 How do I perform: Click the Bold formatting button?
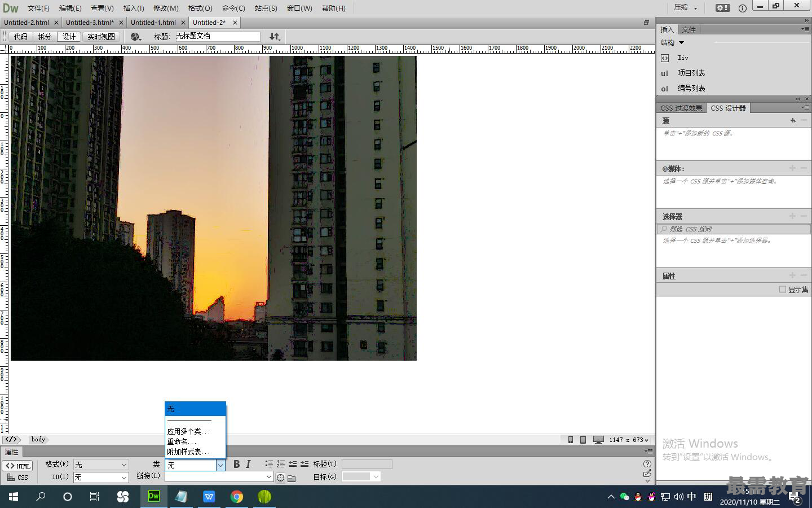(x=237, y=464)
